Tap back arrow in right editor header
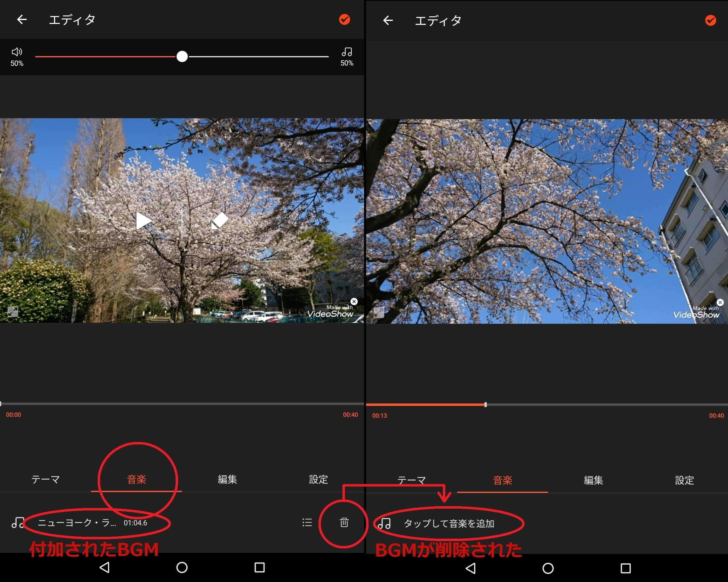This screenshot has width=728, height=582. click(x=388, y=21)
